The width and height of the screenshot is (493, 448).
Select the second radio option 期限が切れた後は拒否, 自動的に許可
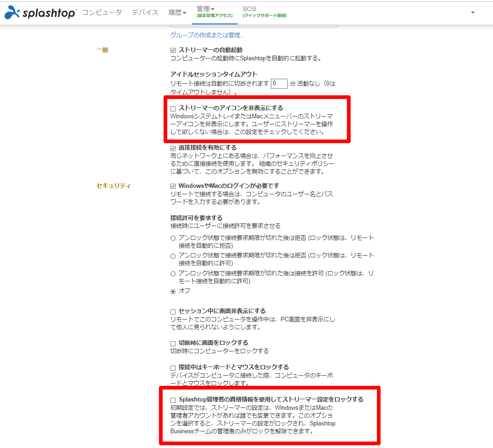173,256
